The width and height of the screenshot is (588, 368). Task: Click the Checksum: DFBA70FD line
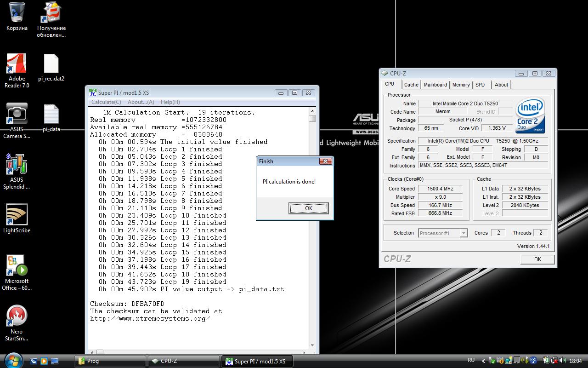click(x=127, y=304)
